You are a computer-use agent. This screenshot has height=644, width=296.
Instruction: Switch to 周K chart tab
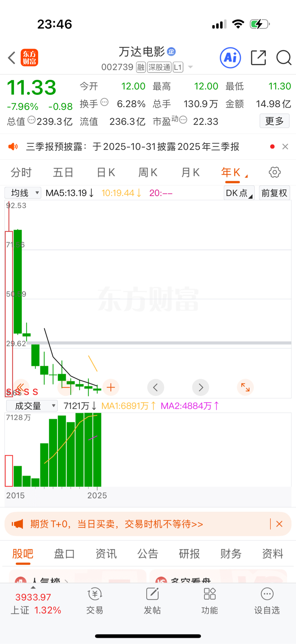pyautogui.click(x=148, y=172)
